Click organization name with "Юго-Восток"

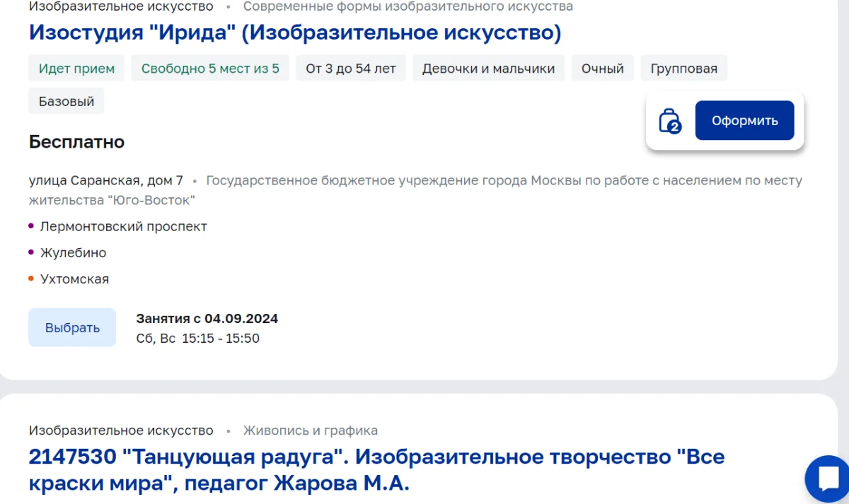coord(416,190)
